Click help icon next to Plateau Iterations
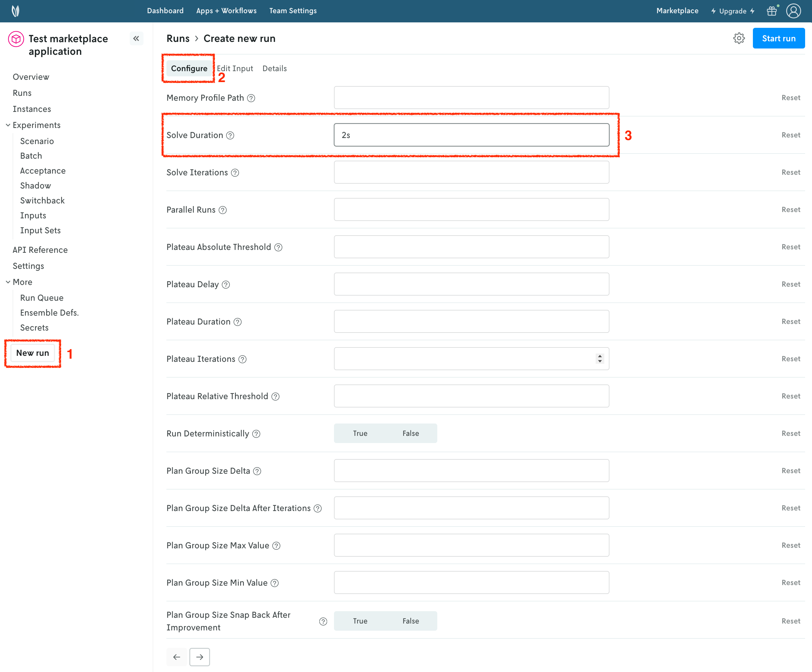 tap(242, 359)
